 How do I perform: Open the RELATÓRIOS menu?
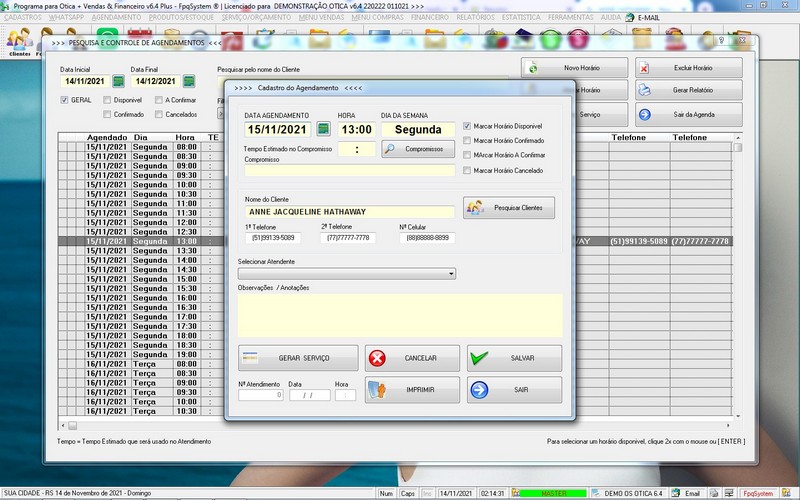point(476,17)
